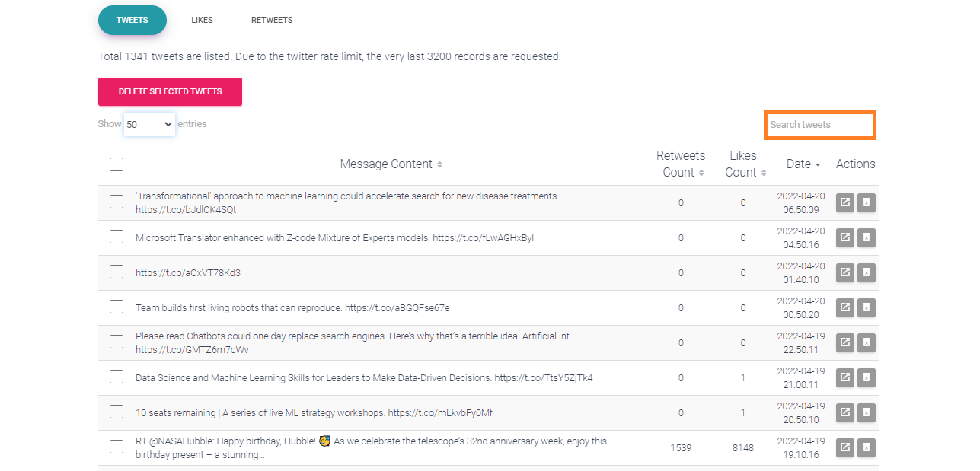Open the living robots tweet in Twitter

pos(844,307)
